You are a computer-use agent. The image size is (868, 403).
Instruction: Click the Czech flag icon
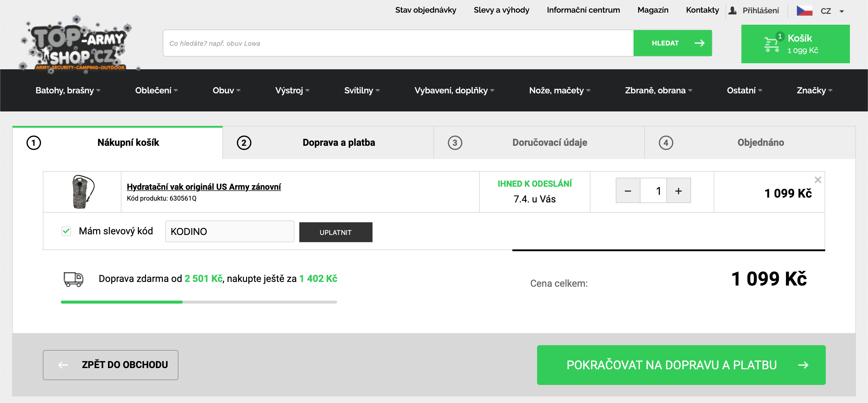pyautogui.click(x=804, y=11)
